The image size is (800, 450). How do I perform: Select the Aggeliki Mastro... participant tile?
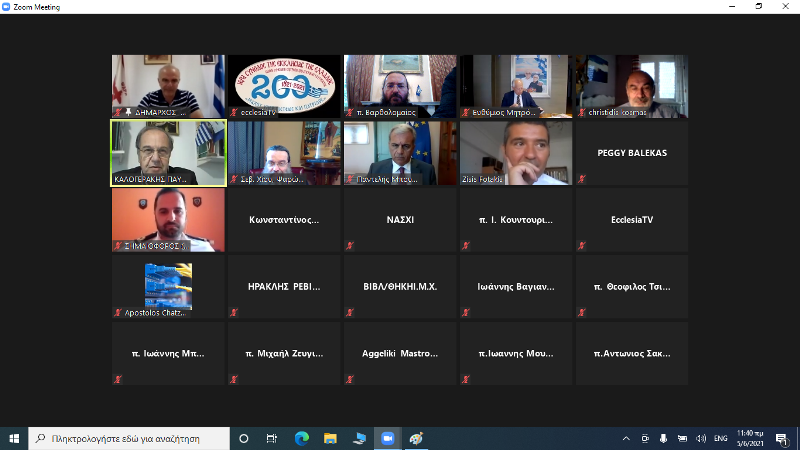[400, 353]
